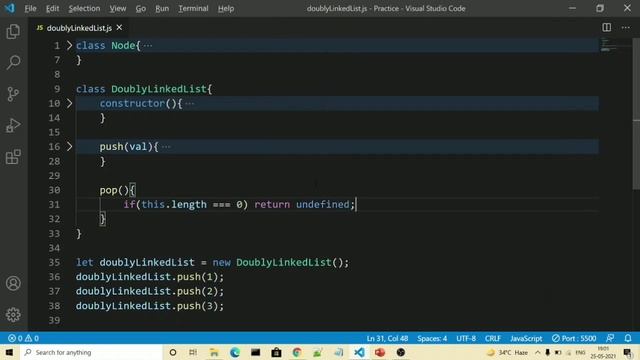Open the Help menu

coord(226,8)
